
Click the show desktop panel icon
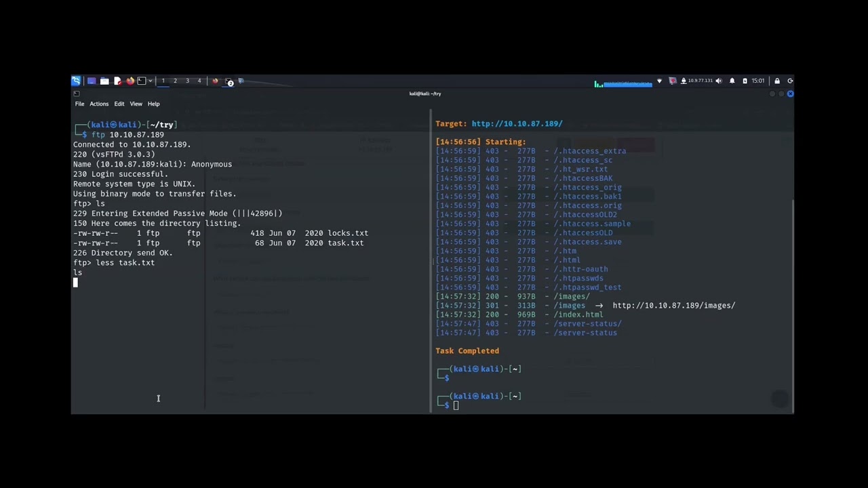[92, 81]
